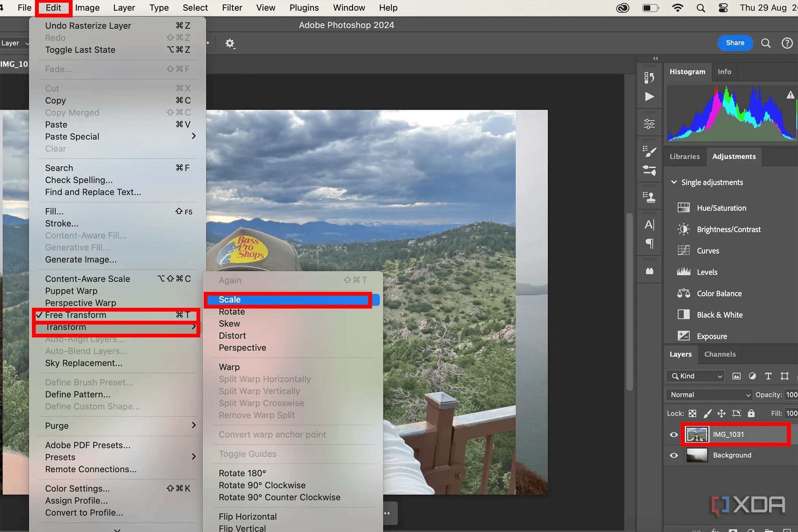Open the Properties sliders panel icon
The height and width of the screenshot is (532, 798).
pos(649,124)
